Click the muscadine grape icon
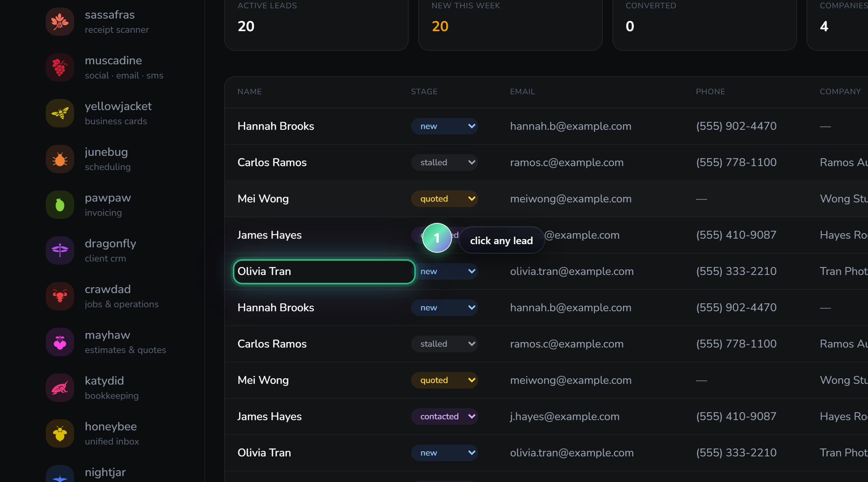Viewport: 868px width, 482px height. 60,67
